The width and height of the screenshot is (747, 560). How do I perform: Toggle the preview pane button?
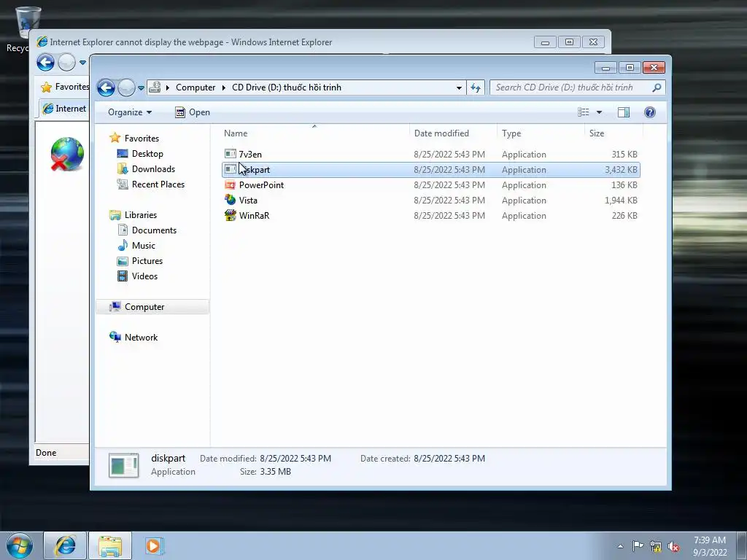tap(624, 112)
